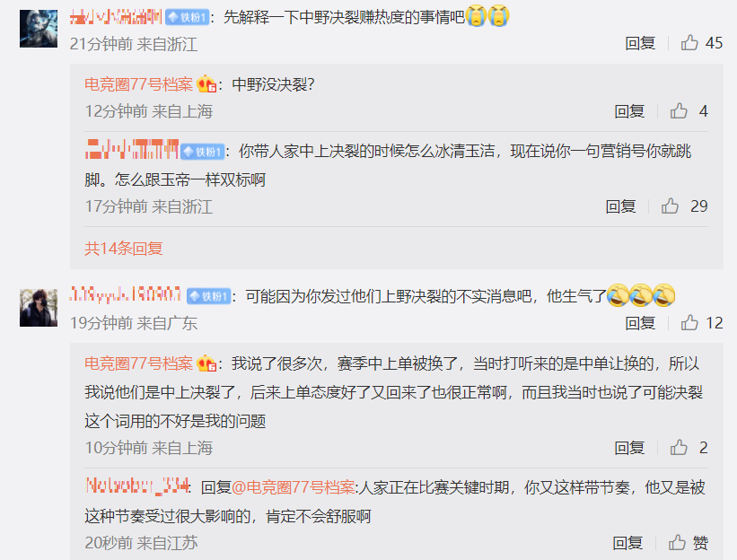Reply to the 19分钟前 comment from 广东
Screen dimensions: 737x560
coord(640,323)
